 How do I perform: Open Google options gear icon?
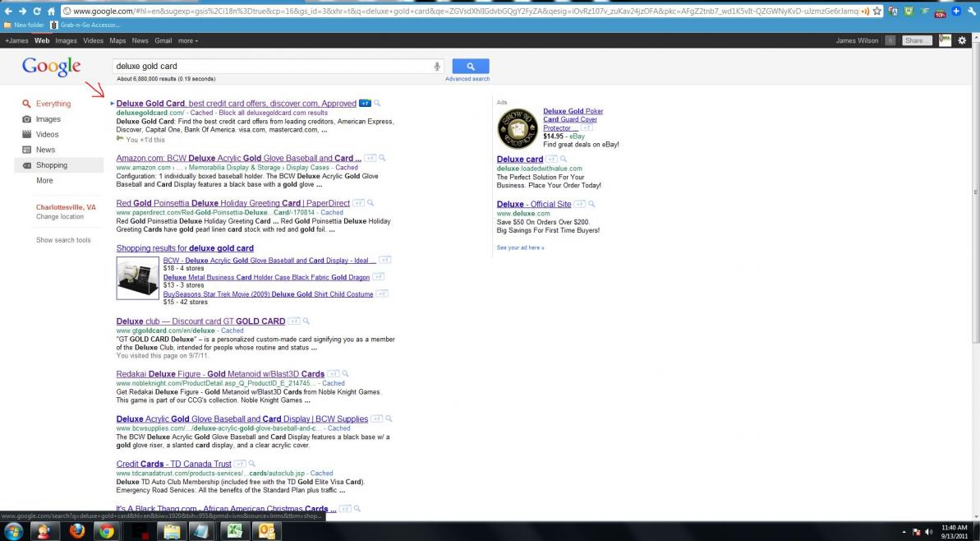pyautogui.click(x=962, y=40)
